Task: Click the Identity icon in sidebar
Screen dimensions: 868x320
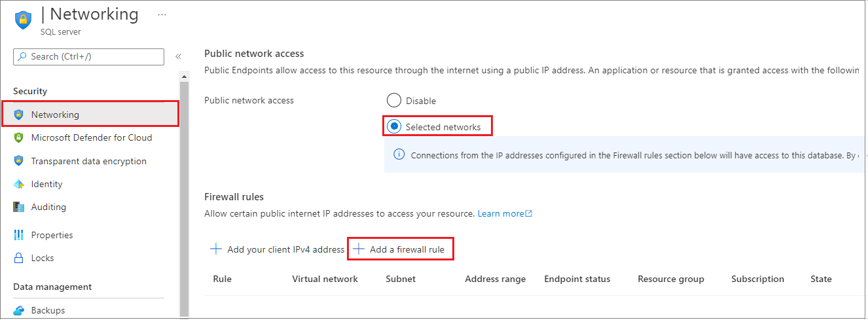Action: (x=19, y=185)
